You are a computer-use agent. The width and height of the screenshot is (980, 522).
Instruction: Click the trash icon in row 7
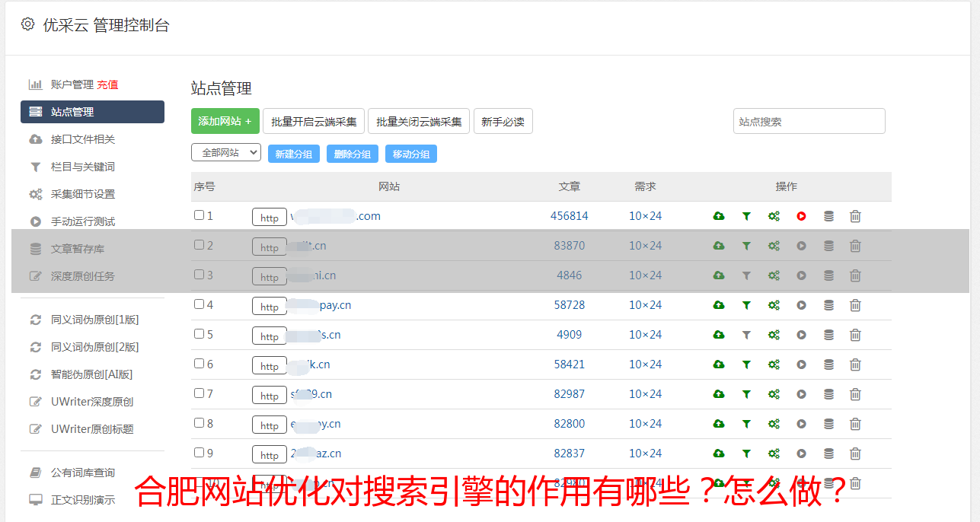855,394
